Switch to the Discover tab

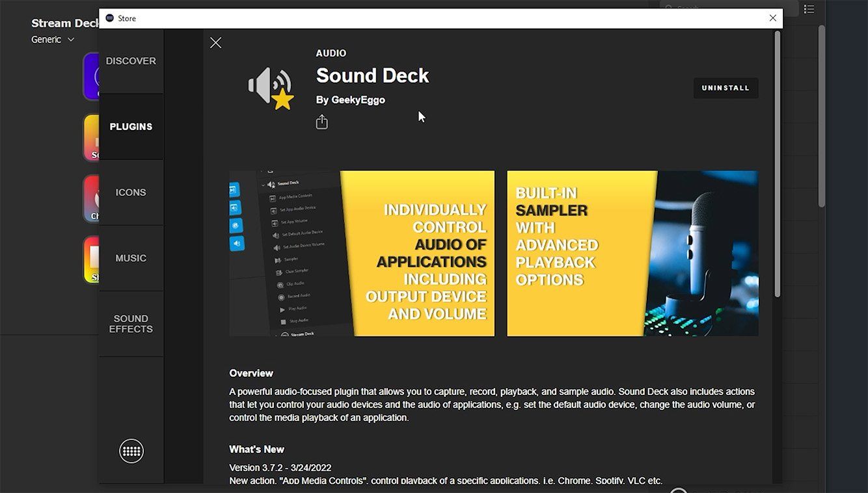(131, 61)
